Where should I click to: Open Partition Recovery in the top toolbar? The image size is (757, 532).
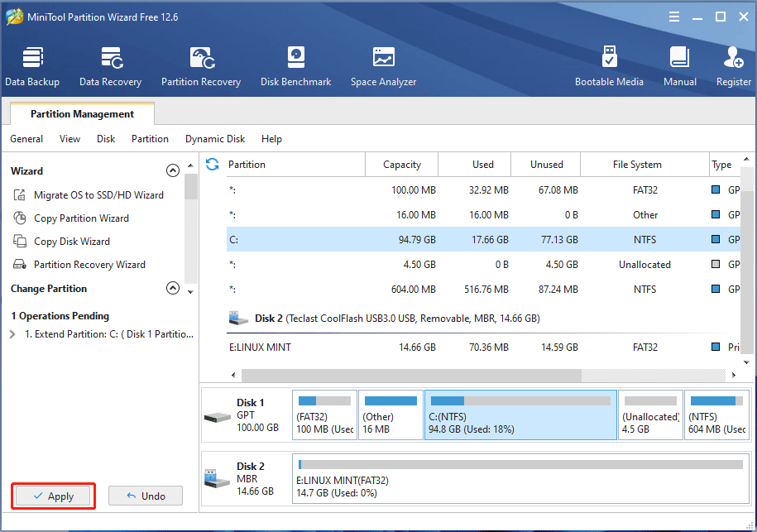(201, 67)
